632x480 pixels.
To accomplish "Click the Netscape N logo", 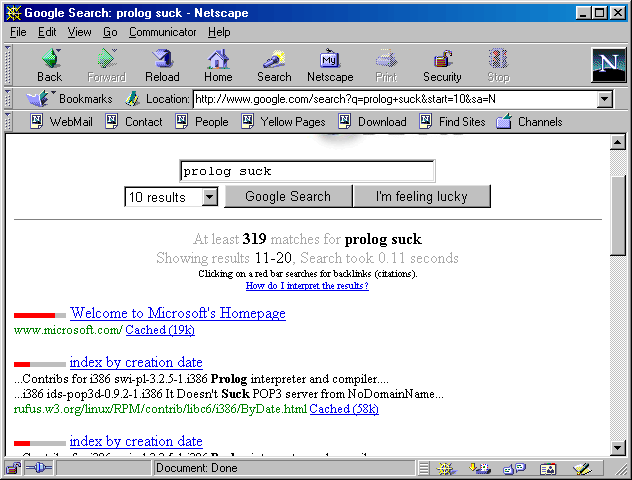I will coord(609,65).
